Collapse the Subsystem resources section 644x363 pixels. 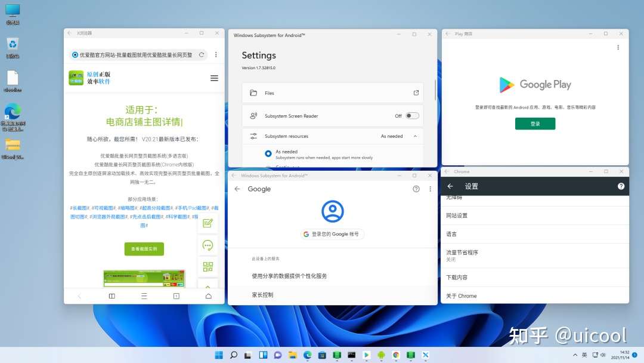[415, 136]
